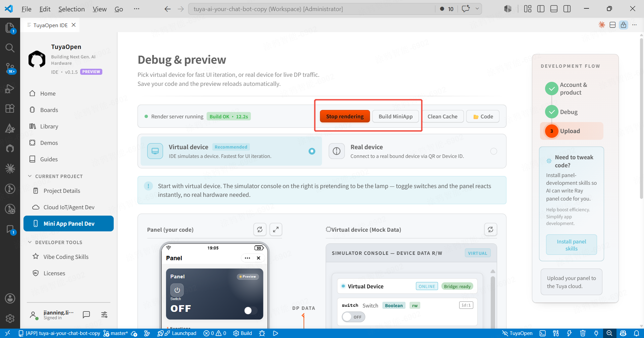Select the Virtual device radio option

[312, 151]
